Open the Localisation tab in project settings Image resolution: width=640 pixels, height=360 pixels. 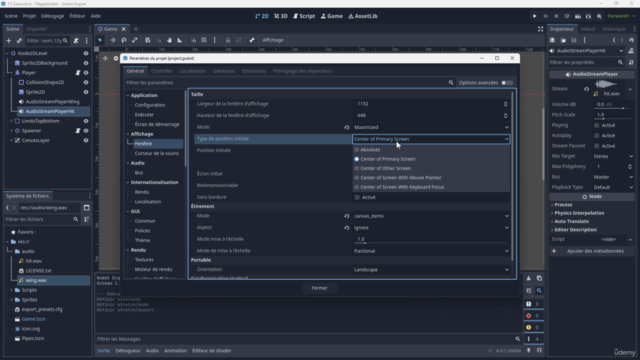pyautogui.click(x=193, y=71)
